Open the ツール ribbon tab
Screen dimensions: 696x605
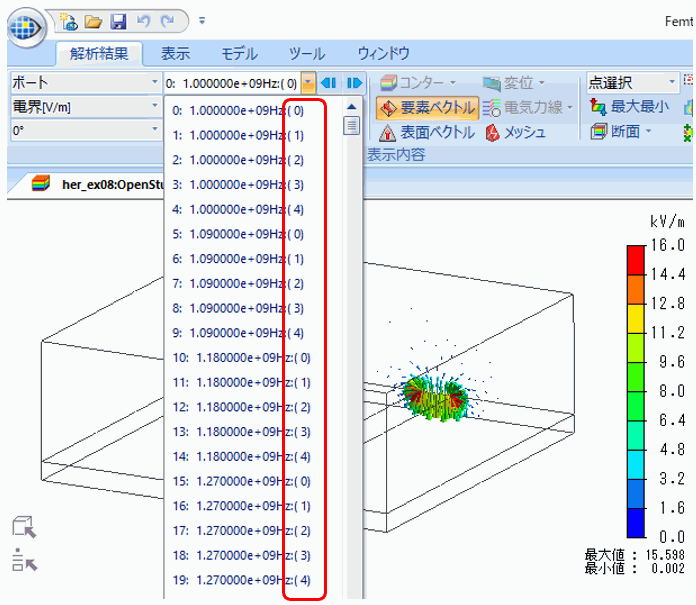pyautogui.click(x=306, y=54)
